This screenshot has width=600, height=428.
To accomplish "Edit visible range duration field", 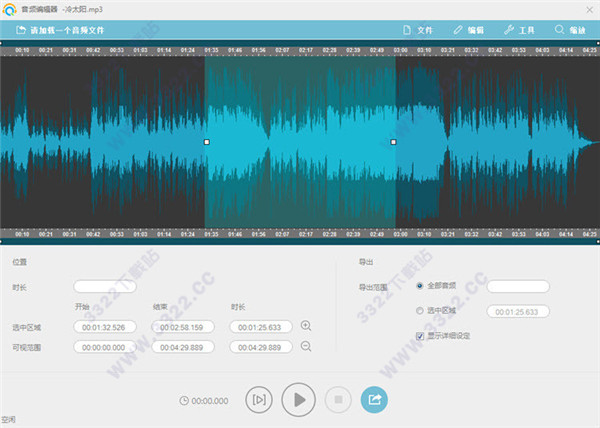I will tap(261, 347).
